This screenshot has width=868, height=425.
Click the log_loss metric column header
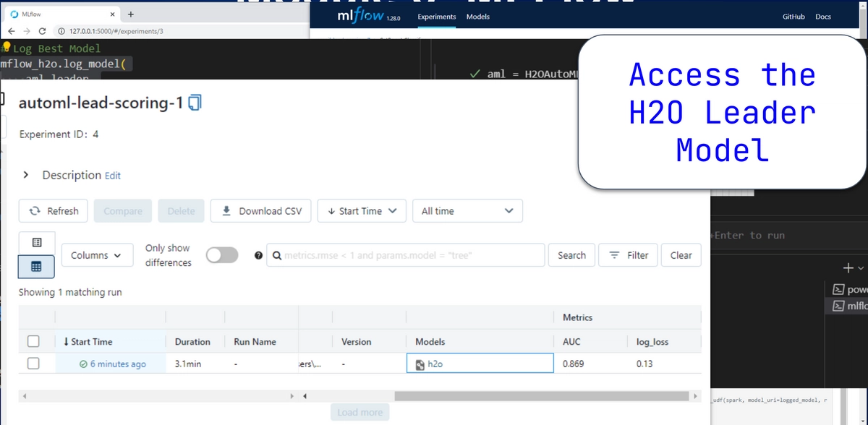(652, 342)
